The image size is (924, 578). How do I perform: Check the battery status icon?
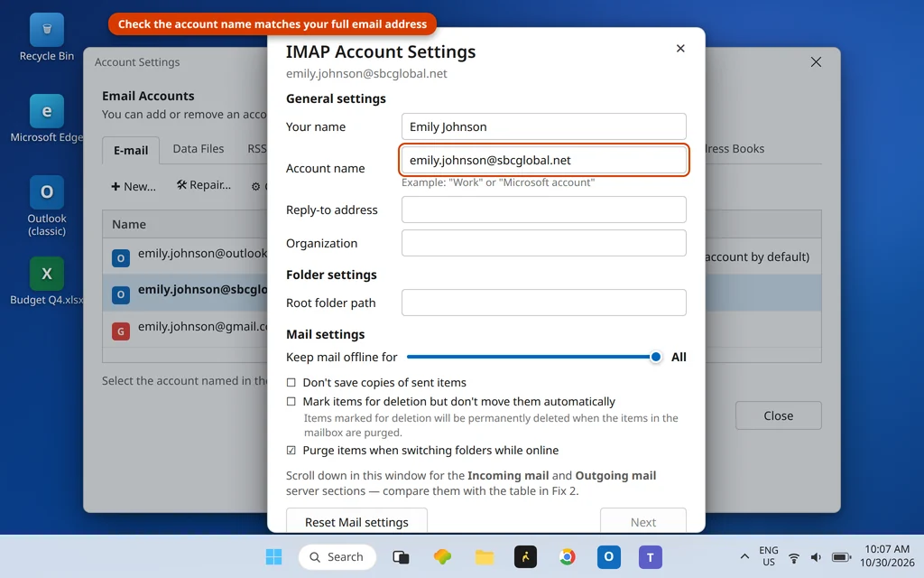point(841,557)
